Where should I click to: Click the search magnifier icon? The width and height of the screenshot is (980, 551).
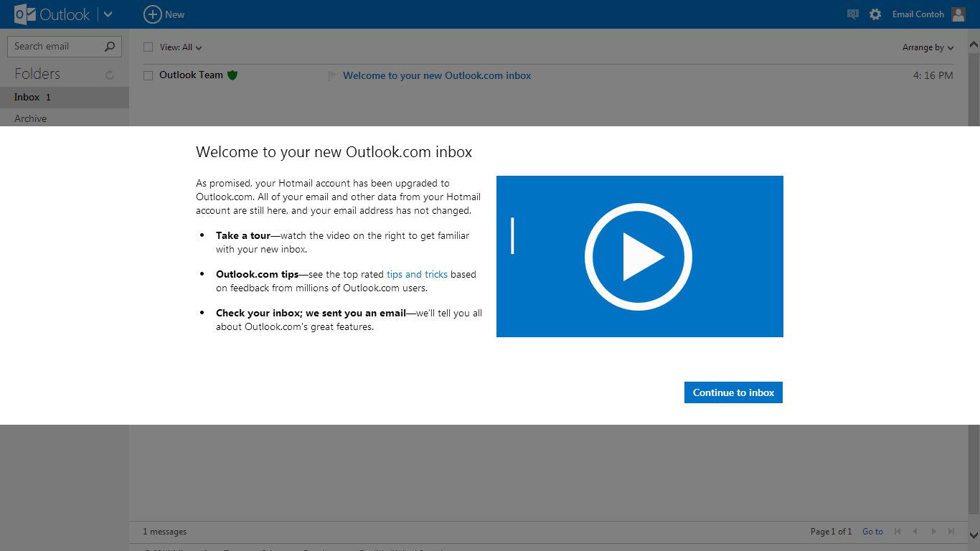(x=110, y=47)
